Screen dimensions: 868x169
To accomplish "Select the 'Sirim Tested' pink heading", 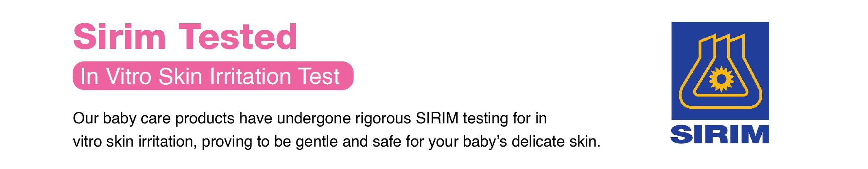I will 185,37.
